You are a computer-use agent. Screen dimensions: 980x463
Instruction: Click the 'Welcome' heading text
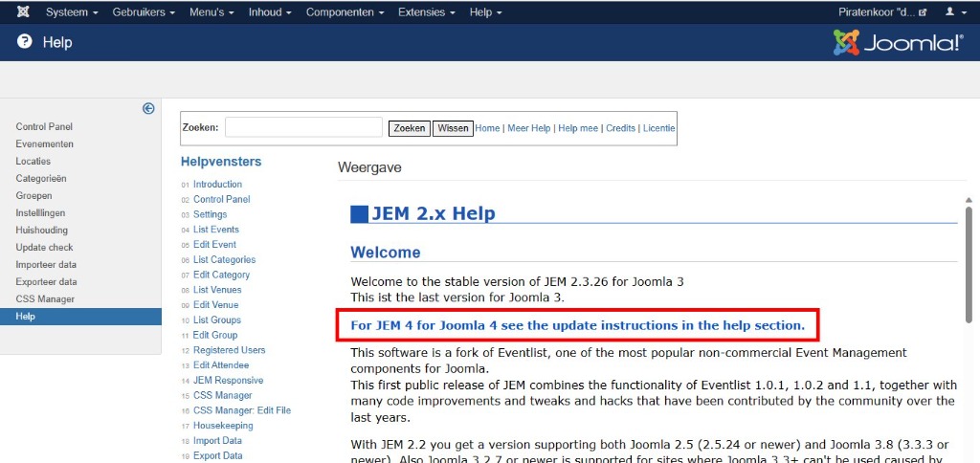point(386,253)
